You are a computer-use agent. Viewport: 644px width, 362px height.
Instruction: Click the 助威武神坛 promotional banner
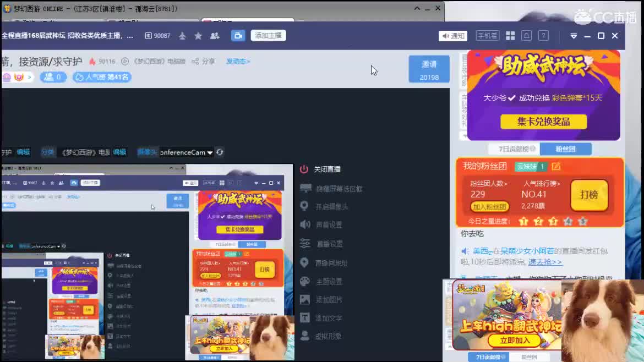pyautogui.click(x=543, y=95)
